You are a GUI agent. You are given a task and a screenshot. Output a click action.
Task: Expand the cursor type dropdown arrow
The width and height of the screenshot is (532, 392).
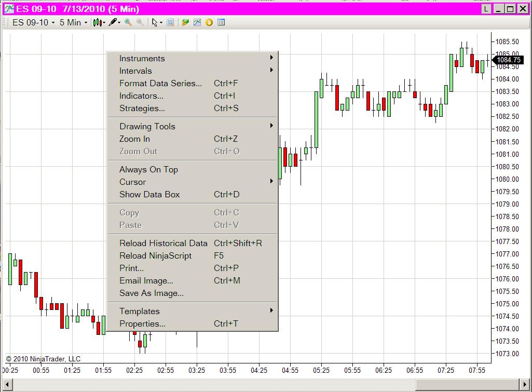161,23
